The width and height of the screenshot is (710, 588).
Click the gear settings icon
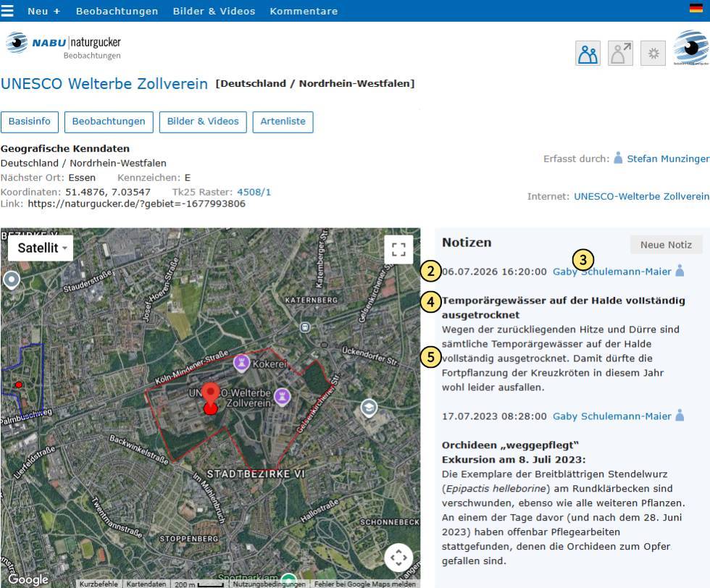pos(653,54)
